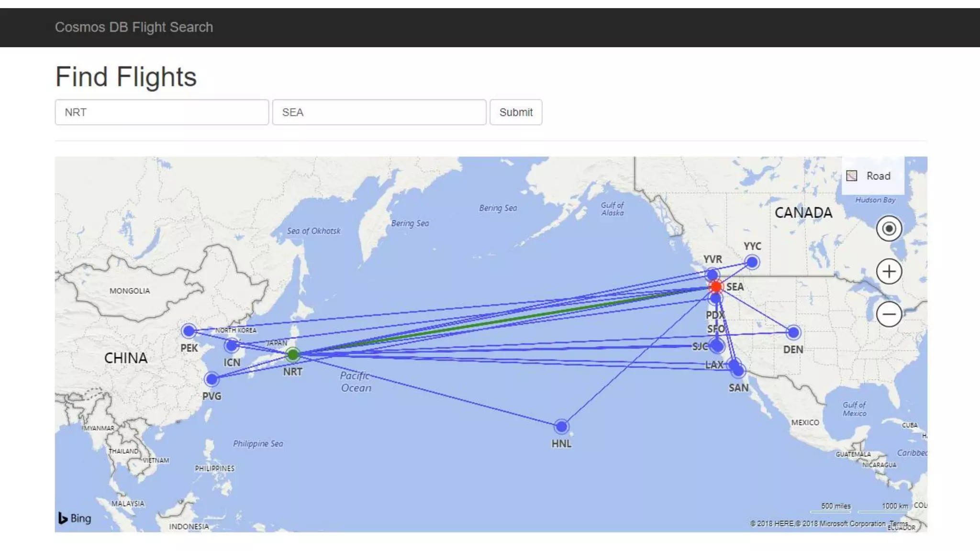Click the origin field containing NRT
980x551 pixels.
162,112
